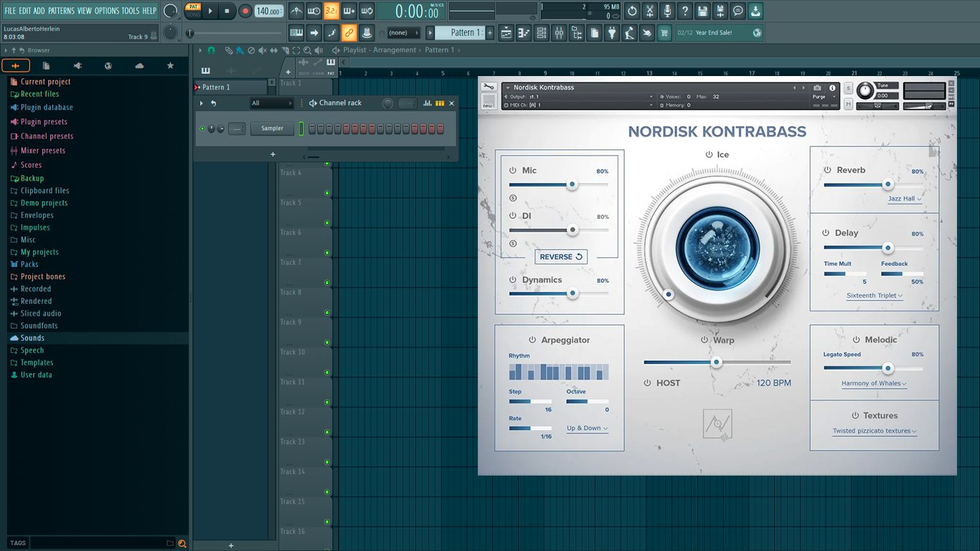Click the Kontakt Mute M button
Image resolution: width=980 pixels, height=551 pixels.
pos(849,105)
